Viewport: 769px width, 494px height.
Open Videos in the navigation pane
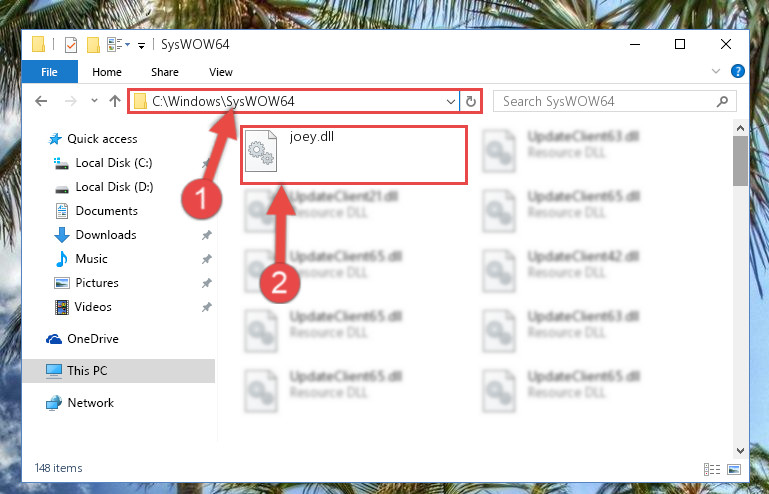click(83, 307)
